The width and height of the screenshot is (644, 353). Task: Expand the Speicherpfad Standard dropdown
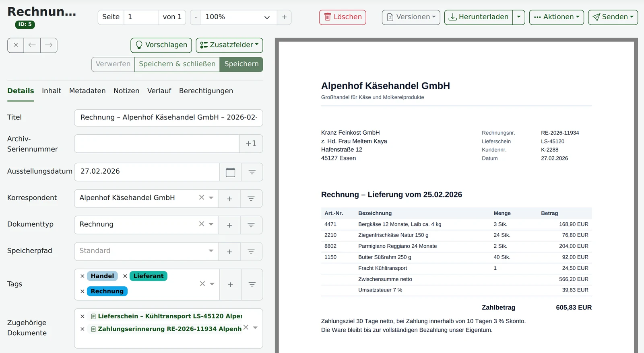(x=211, y=251)
